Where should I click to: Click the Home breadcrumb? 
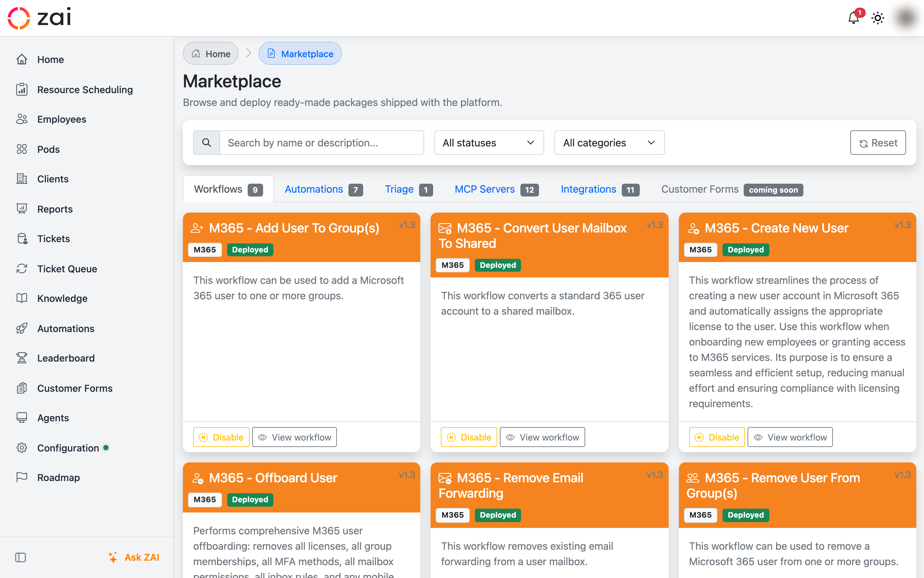pos(211,54)
